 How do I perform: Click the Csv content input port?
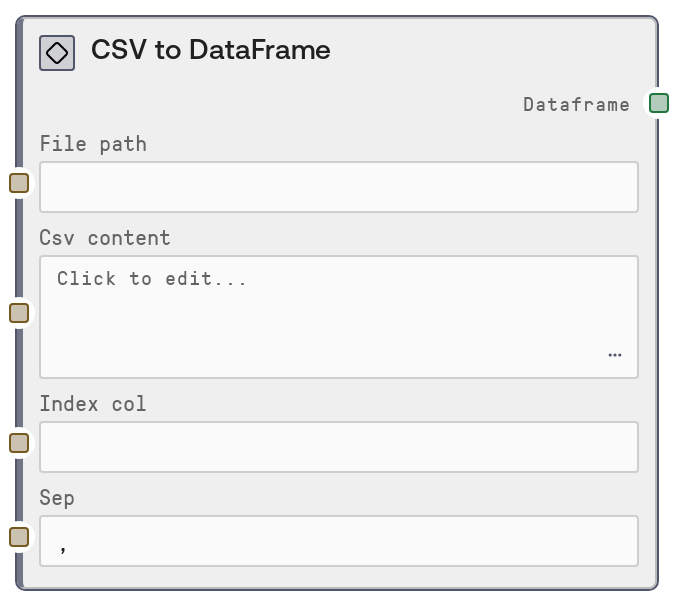point(19,313)
